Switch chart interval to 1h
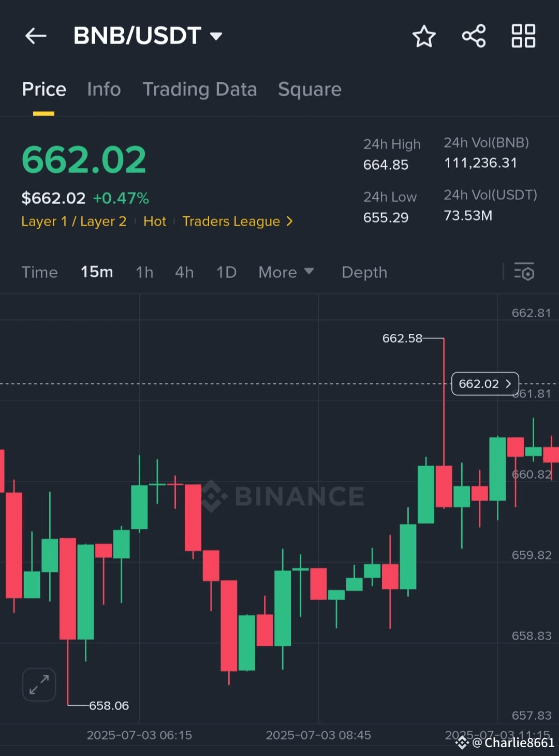The width and height of the screenshot is (559, 756). [x=144, y=272]
